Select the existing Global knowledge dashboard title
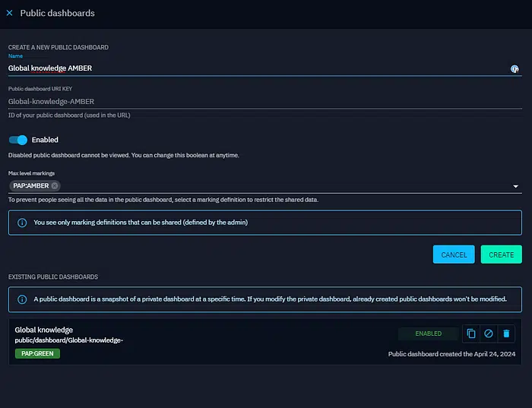The width and height of the screenshot is (532, 408). click(x=44, y=330)
